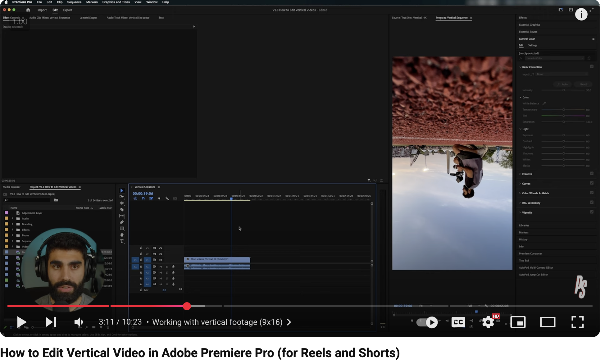
Task: Open chapter list via chevron
Action: point(289,322)
